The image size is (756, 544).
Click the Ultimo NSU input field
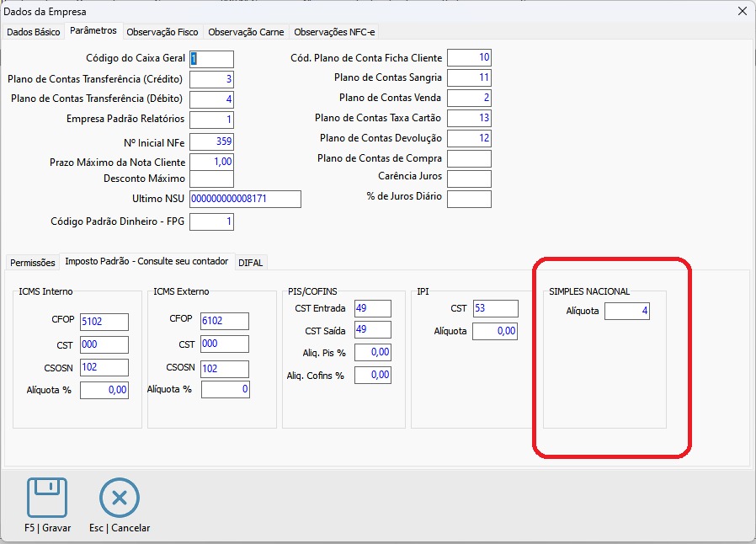pyautogui.click(x=245, y=200)
